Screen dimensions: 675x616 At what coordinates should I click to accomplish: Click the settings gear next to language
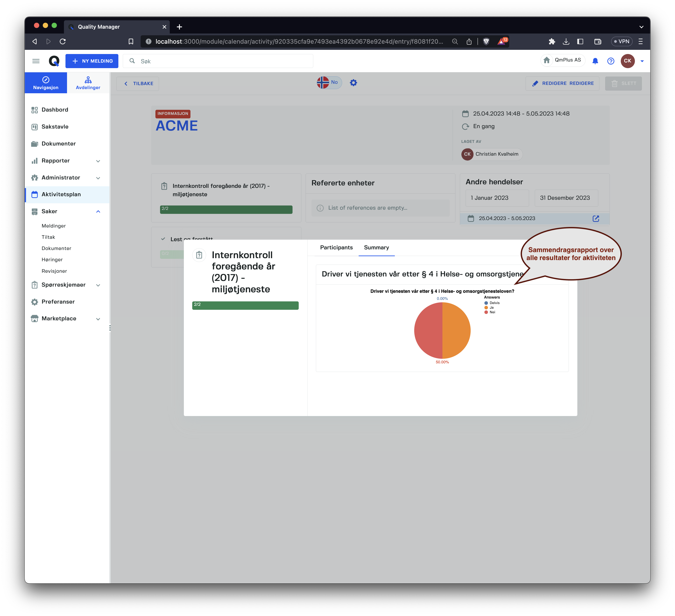(x=353, y=83)
